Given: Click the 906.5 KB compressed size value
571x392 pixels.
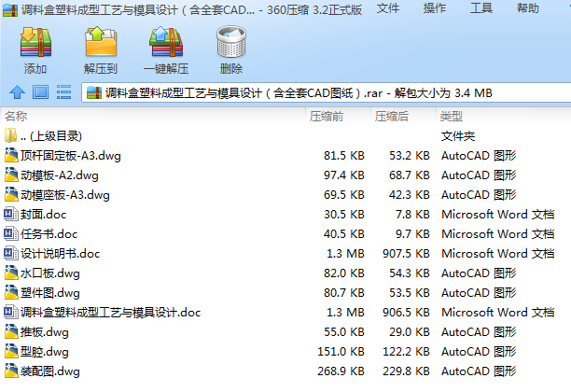Looking at the screenshot, I should pos(406,313).
